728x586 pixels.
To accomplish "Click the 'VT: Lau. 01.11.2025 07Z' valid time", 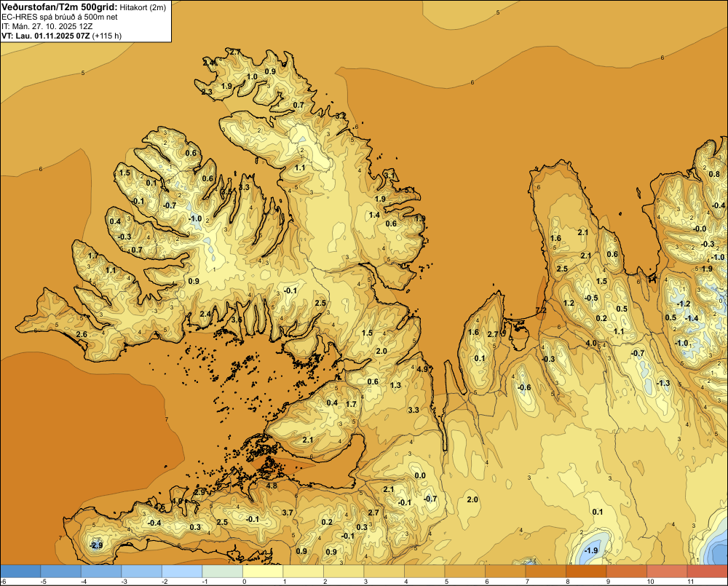I will 46,36.
